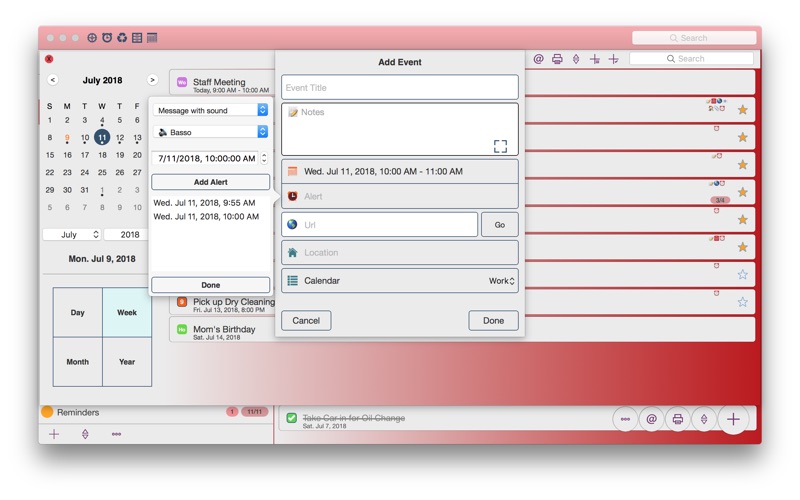This screenshot has height=500, width=800.
Task: Click the crosshair target icon in title bar
Action: tap(92, 38)
